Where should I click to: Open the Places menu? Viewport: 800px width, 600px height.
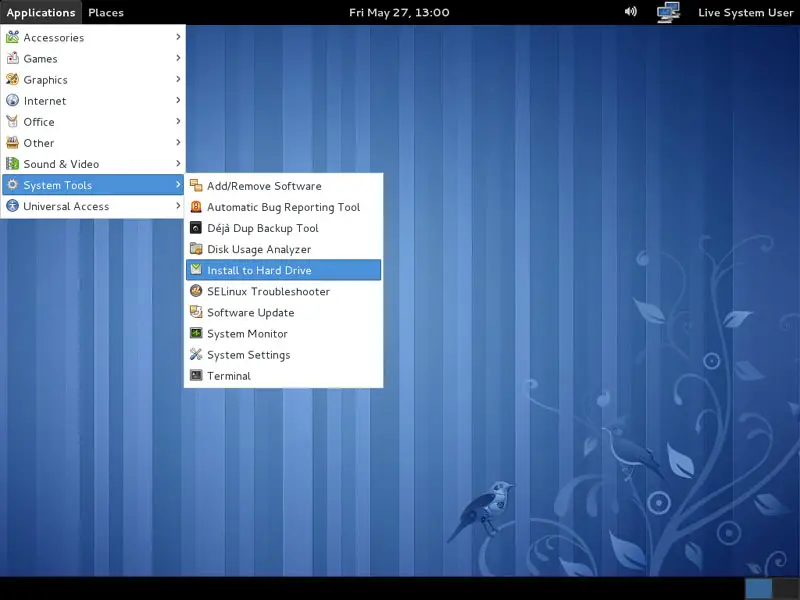[x=106, y=12]
